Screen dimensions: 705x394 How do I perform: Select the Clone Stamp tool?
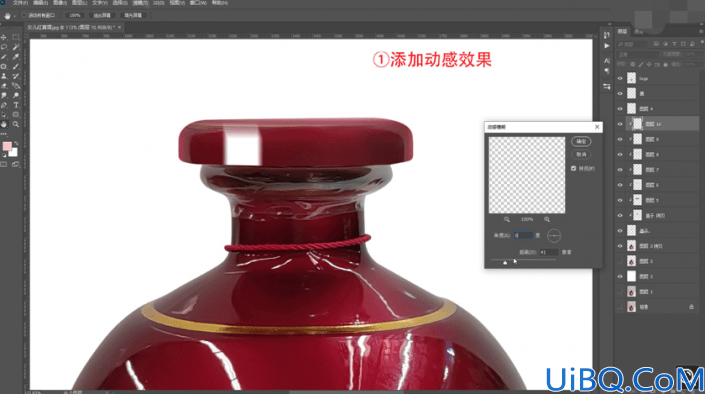click(x=4, y=76)
